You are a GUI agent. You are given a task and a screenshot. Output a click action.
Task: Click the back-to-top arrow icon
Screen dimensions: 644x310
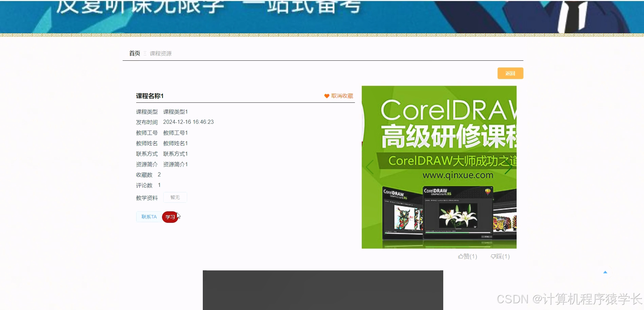[x=605, y=272]
